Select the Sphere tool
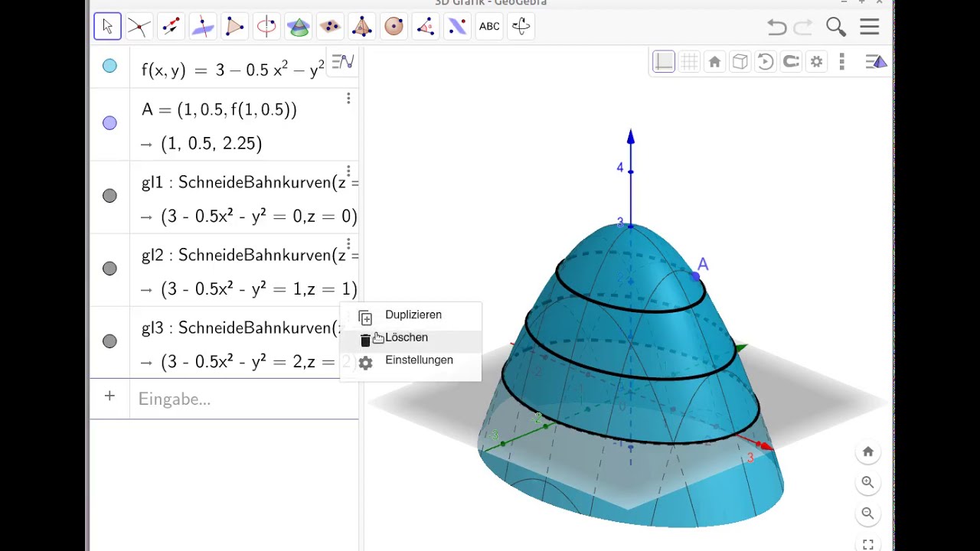Image resolution: width=980 pixels, height=551 pixels. click(394, 27)
